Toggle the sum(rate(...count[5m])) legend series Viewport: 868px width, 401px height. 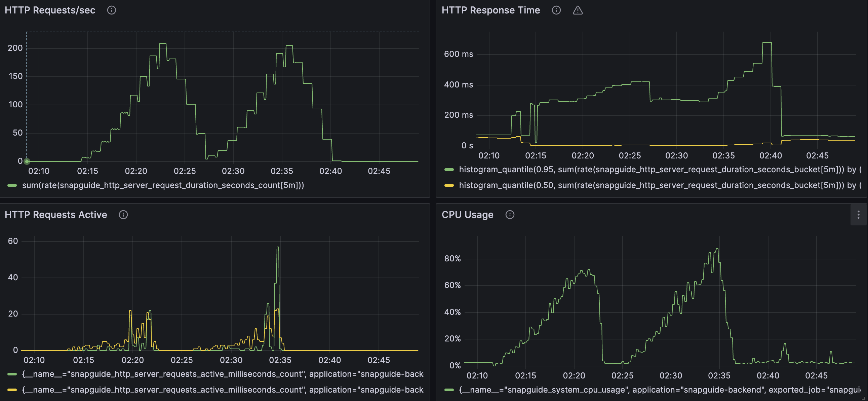[163, 185]
